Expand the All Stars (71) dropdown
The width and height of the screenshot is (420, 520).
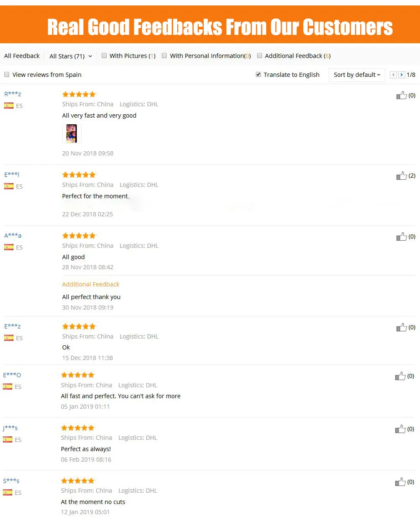pos(71,56)
